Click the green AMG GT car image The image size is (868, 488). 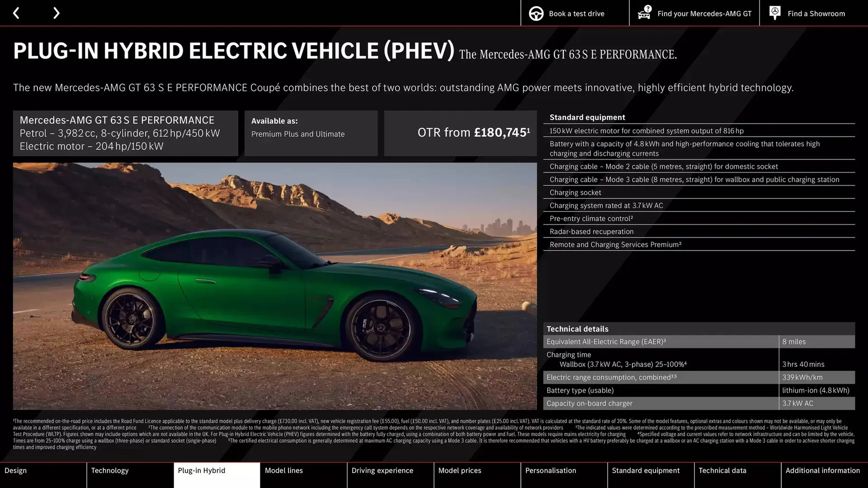tap(275, 286)
